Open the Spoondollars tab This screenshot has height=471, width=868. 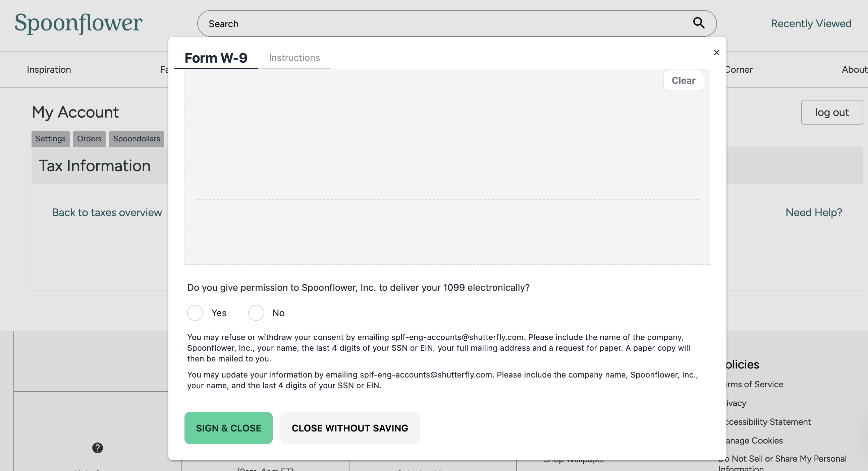tap(137, 138)
